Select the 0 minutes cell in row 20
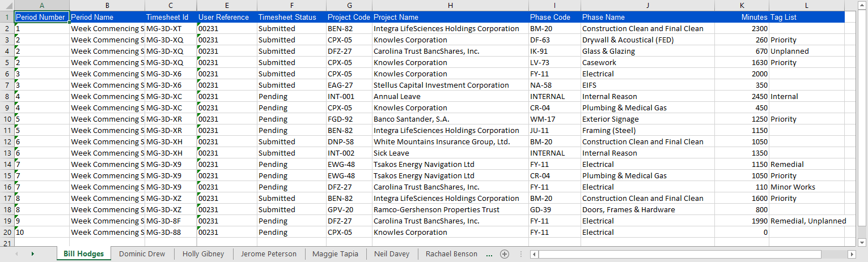Image resolution: width=868 pixels, height=262 pixels. click(742, 232)
